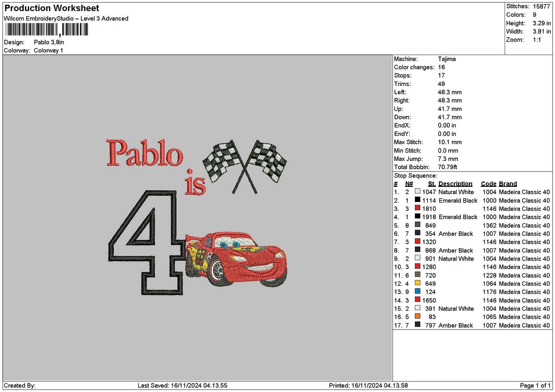This screenshot has height=392, width=555.
Task: Click the "Right:" measurement label
Action: pyautogui.click(x=402, y=101)
